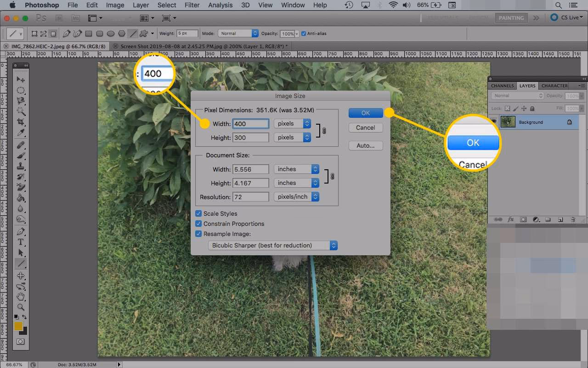588x368 pixels.
Task: Click the Auto button
Action: coord(366,145)
